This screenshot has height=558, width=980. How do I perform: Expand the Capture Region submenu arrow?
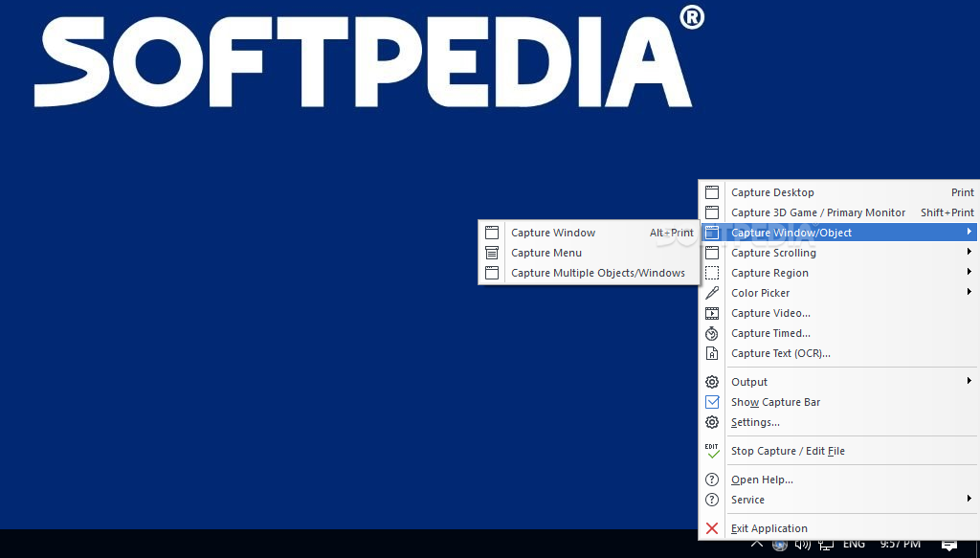point(969,272)
